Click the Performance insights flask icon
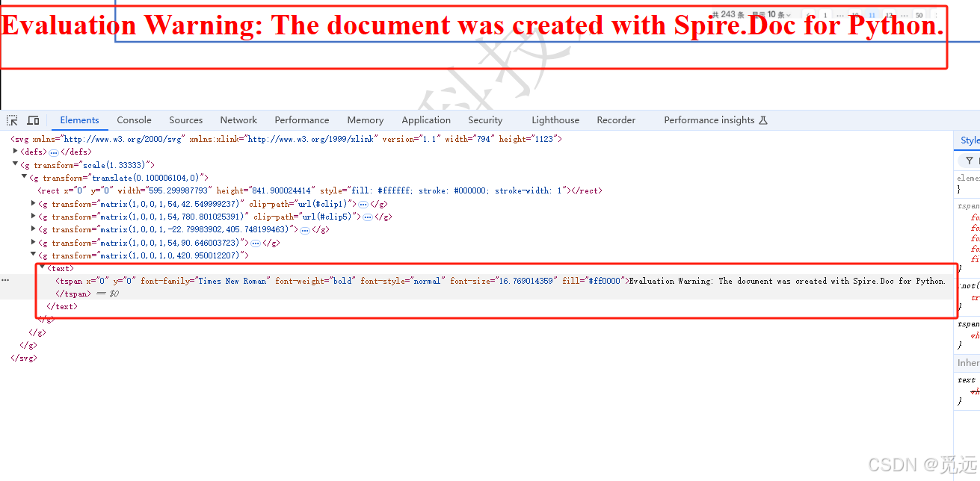 click(763, 120)
